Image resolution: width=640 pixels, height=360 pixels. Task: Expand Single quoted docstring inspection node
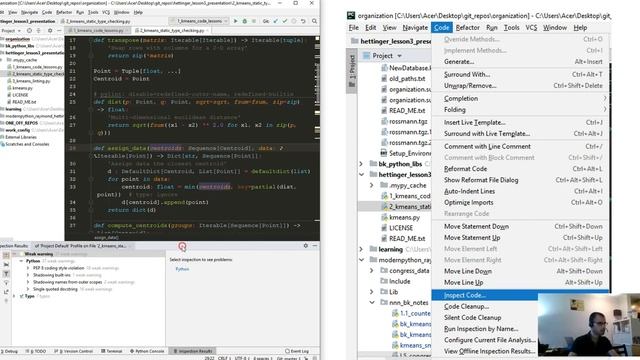point(28,289)
